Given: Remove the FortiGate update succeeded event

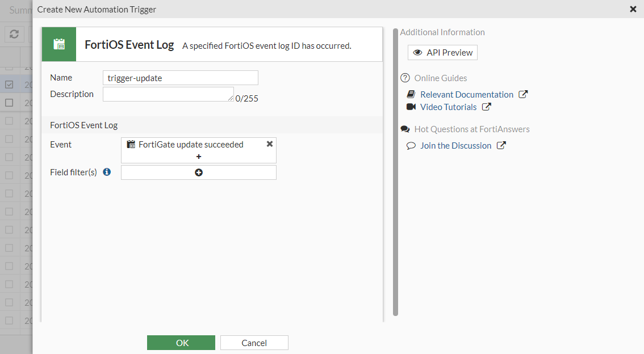Looking at the screenshot, I should pos(269,144).
